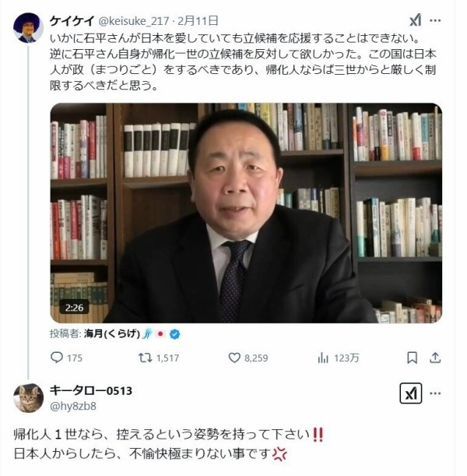Open ケイケイ profile avatar

[28, 27]
